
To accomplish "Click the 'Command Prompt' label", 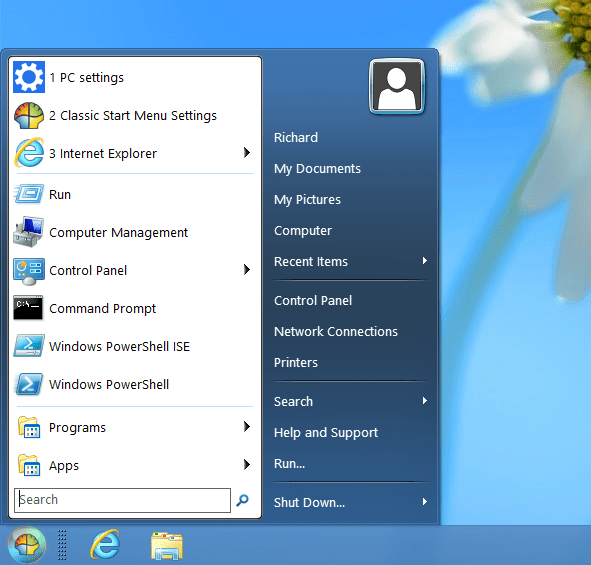I will point(103,309).
